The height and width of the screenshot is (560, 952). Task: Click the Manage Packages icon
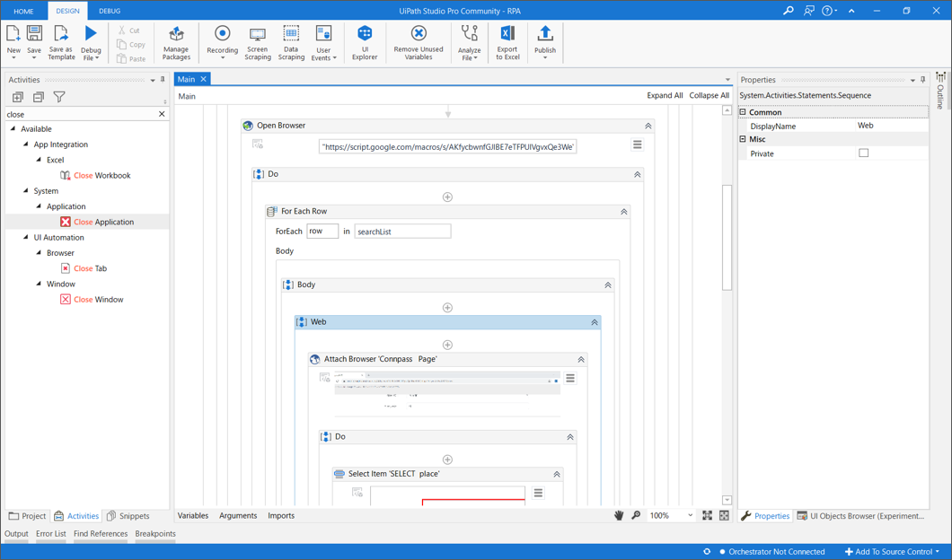point(176,42)
